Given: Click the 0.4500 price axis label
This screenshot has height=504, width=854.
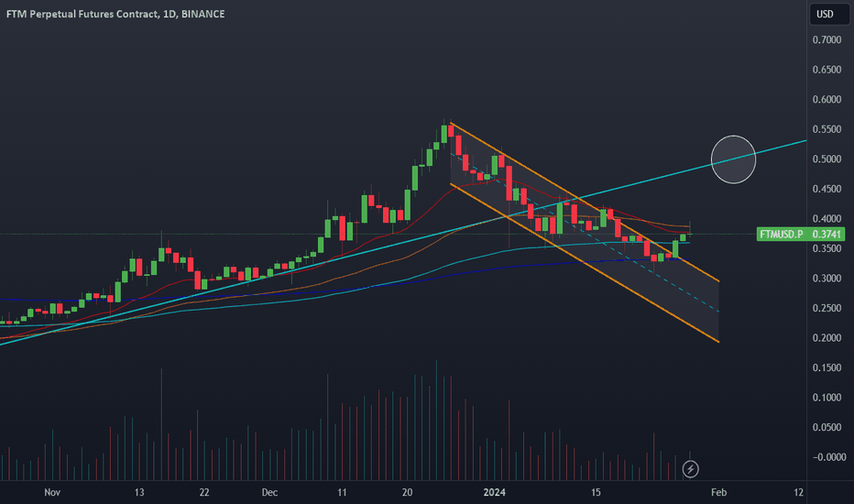Looking at the screenshot, I should [827, 189].
